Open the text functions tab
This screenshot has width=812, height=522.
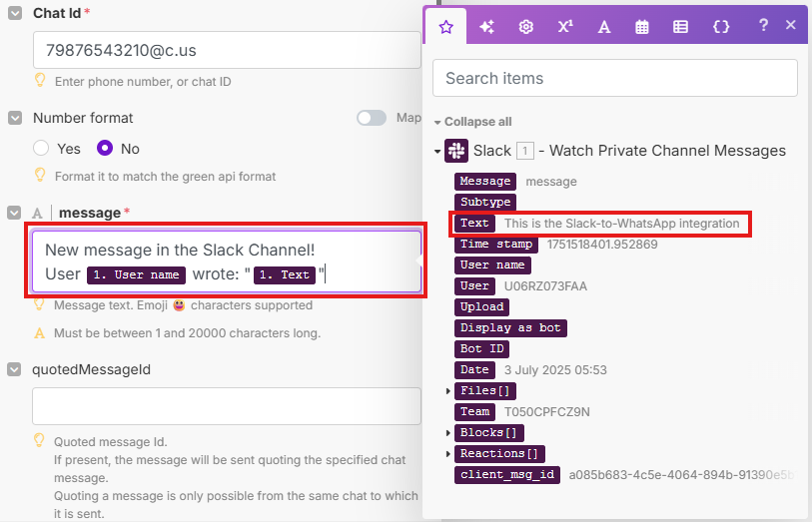[604, 27]
